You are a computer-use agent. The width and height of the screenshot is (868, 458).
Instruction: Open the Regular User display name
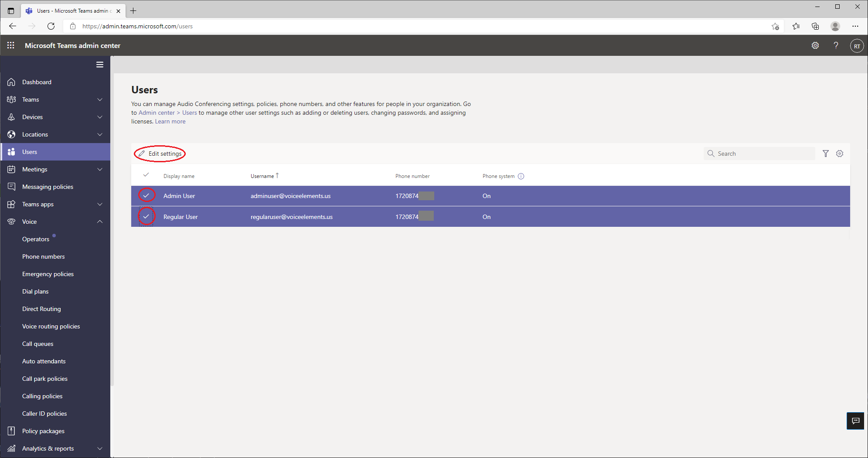click(x=180, y=217)
